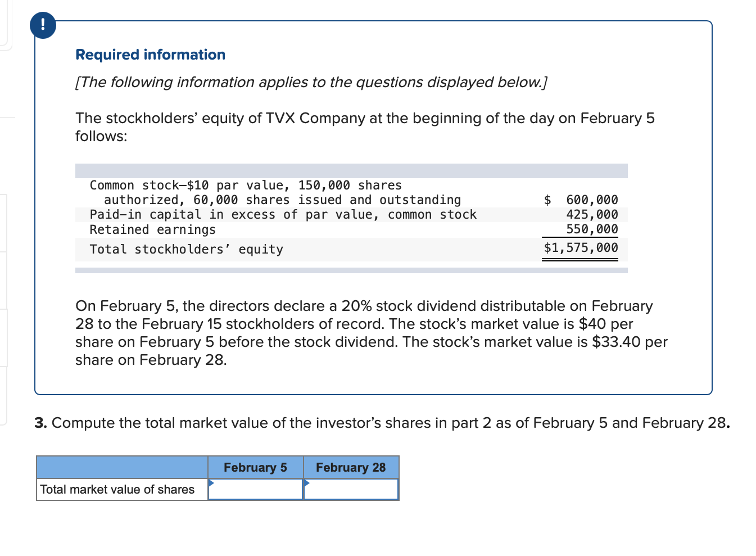Click the 425,000 paid-in capital amount
Viewport: 756px width, 556px height.
[x=591, y=214]
